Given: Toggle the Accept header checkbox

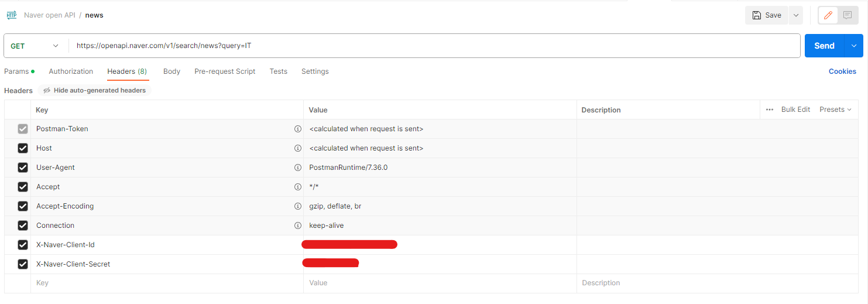Looking at the screenshot, I should tap(23, 187).
